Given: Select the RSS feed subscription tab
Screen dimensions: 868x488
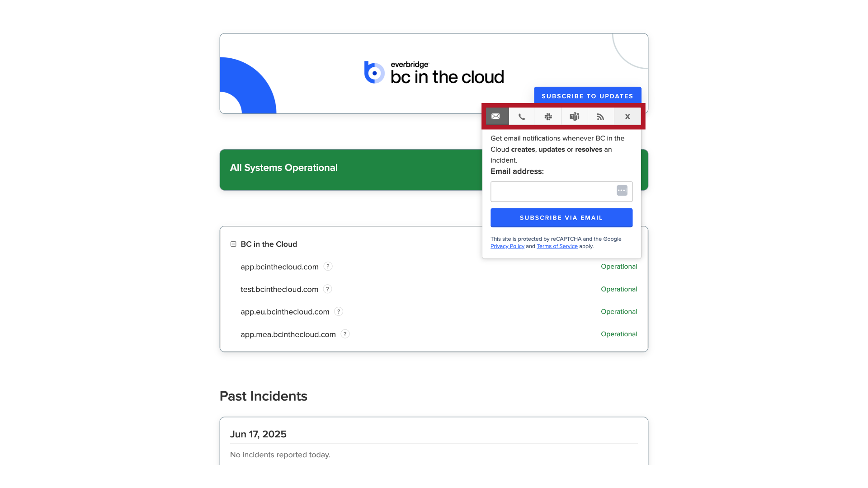Looking at the screenshot, I should pyautogui.click(x=600, y=117).
